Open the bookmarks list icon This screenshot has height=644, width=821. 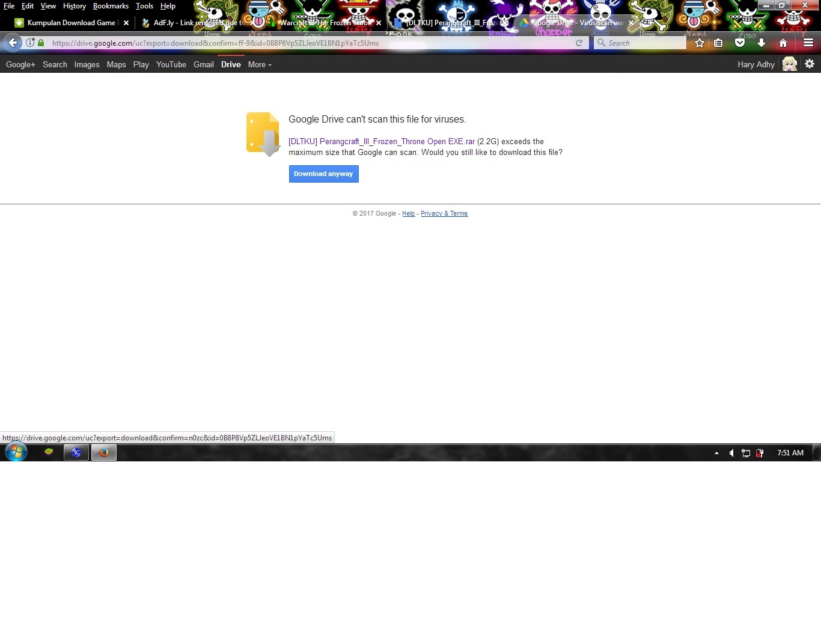click(x=718, y=43)
